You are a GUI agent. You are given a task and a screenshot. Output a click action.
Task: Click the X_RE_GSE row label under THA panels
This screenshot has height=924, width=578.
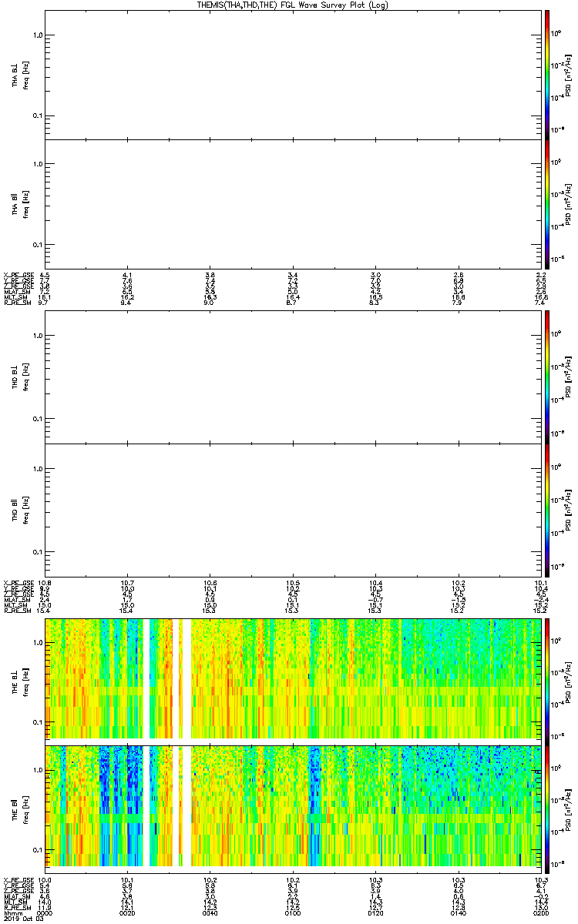tap(17, 275)
